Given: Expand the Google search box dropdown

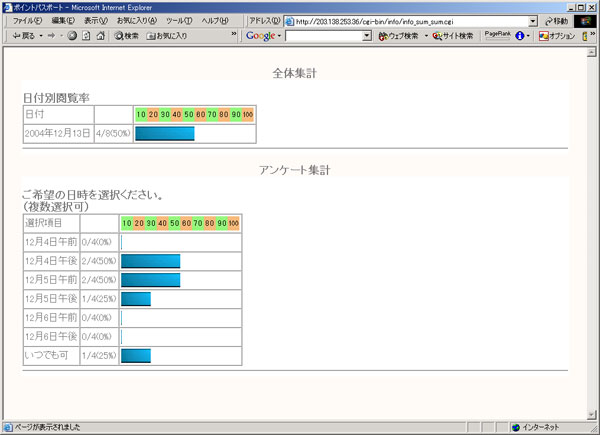Looking at the screenshot, I should (x=367, y=36).
